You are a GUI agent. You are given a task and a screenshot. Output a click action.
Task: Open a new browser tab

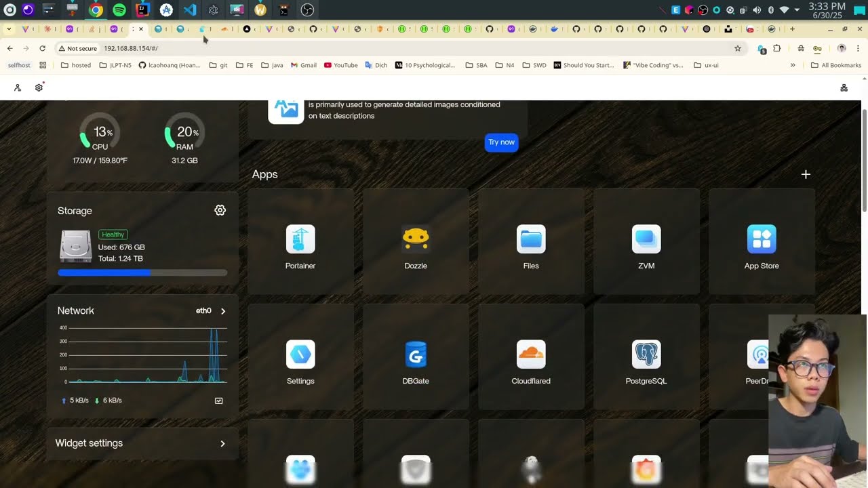(x=792, y=29)
